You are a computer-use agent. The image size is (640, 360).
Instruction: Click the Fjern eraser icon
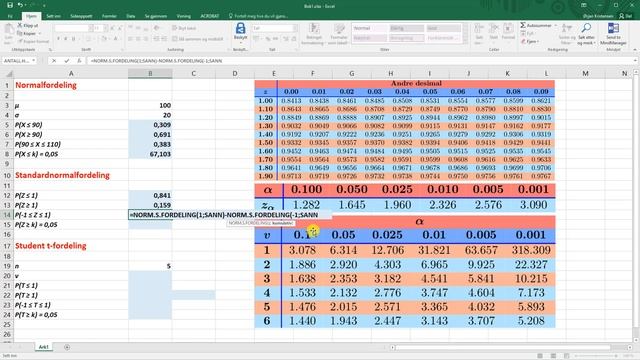pyautogui.click(x=523, y=42)
